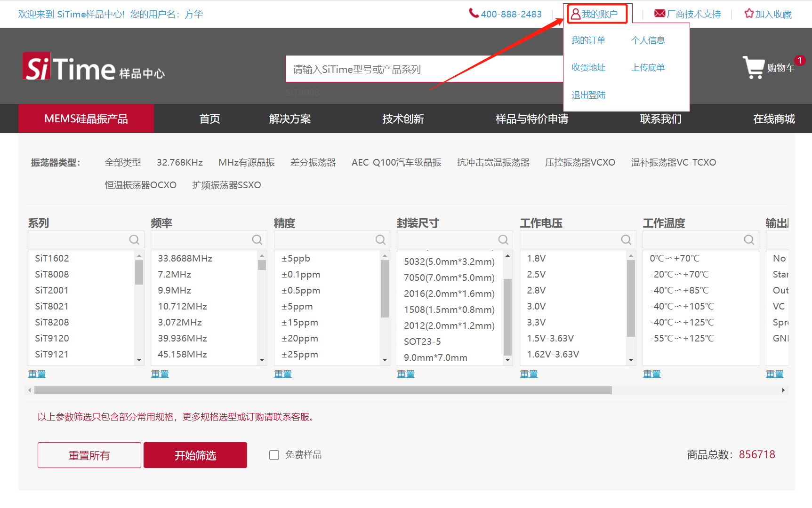
Task: Focus the SiTime型号 search input
Action: pos(425,69)
